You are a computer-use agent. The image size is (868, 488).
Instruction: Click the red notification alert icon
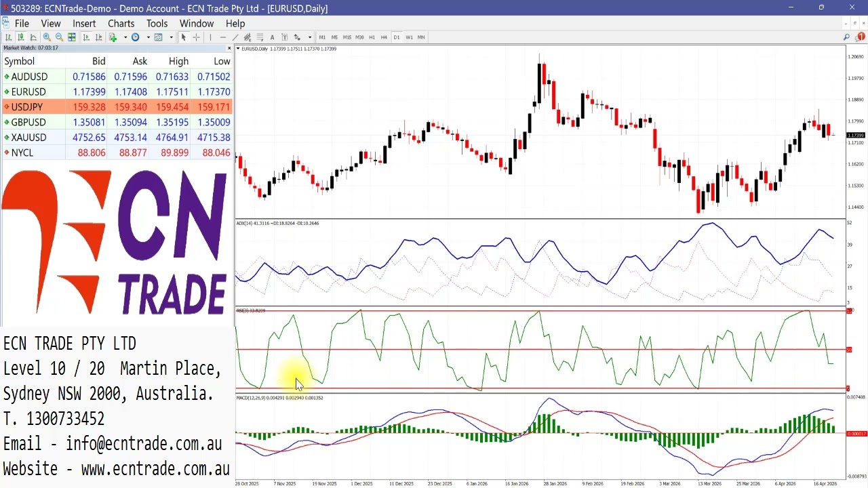click(x=861, y=37)
